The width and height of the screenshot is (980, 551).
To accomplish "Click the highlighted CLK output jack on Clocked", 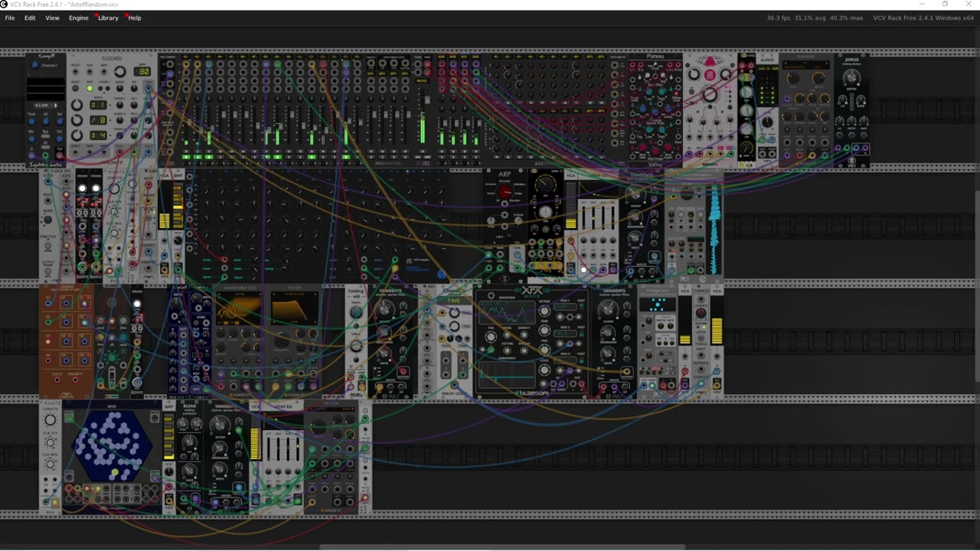I will [x=149, y=89].
